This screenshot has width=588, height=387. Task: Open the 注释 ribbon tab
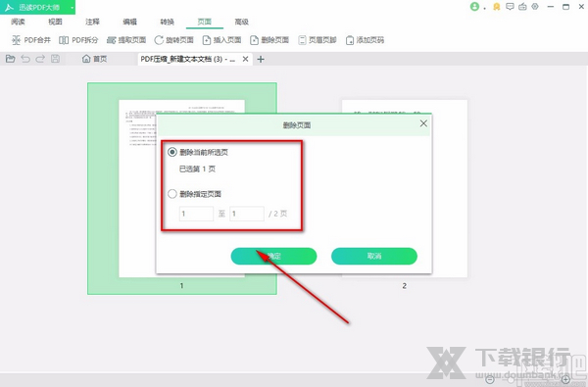(92, 22)
